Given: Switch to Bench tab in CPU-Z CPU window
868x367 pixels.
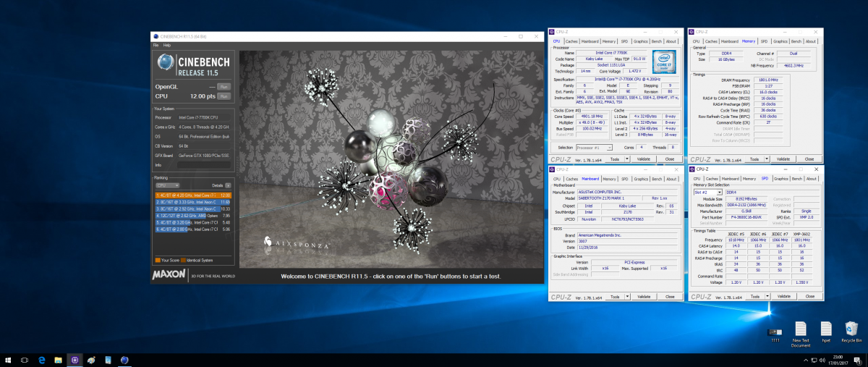Looking at the screenshot, I should 658,41.
